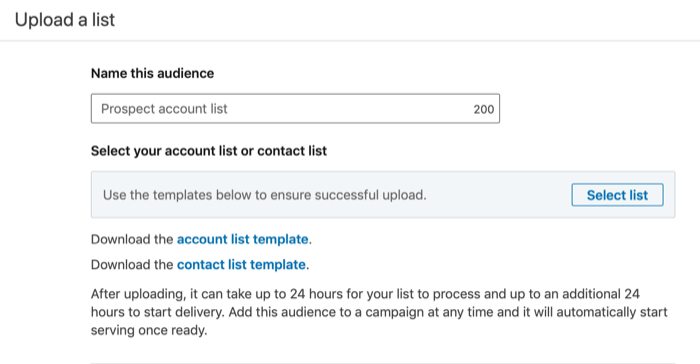Click the 'After uploading' processing time note
The height and width of the screenshot is (364, 700).
(x=379, y=312)
